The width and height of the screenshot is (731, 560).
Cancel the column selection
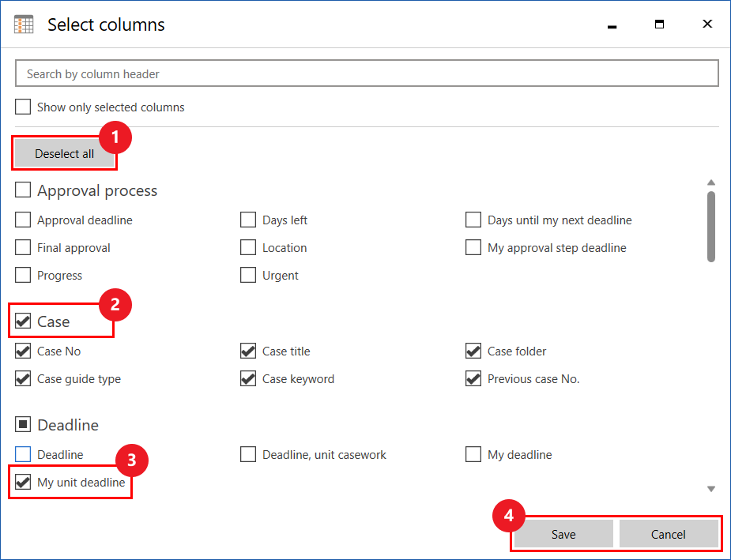click(669, 534)
